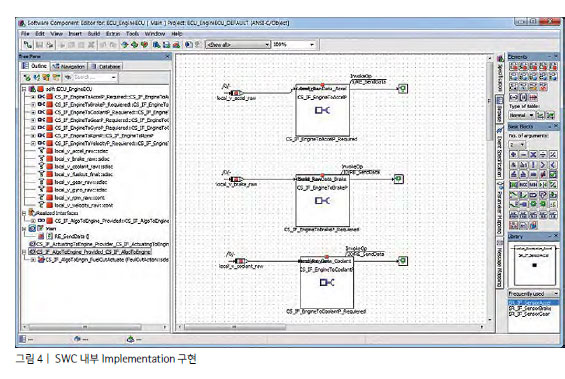Click the port icon inside CS_IF_EngineToAccelP block
565x379 pixels.
point(322,110)
